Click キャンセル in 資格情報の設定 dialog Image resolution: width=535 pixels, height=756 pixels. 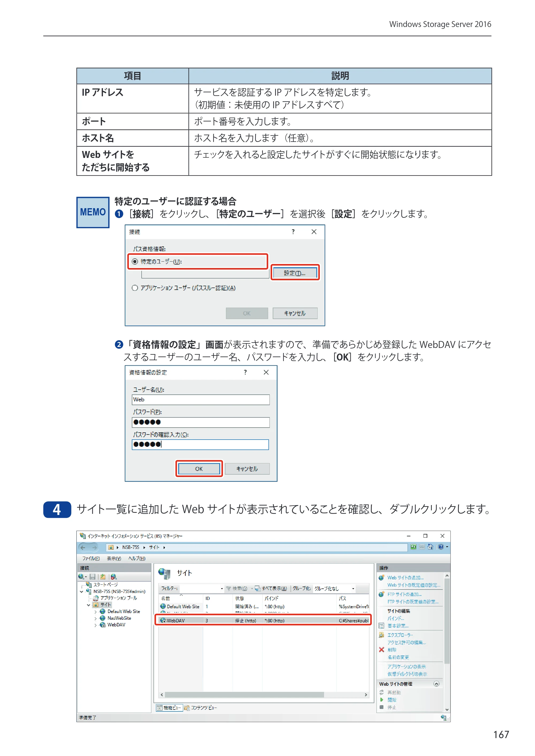(x=247, y=468)
